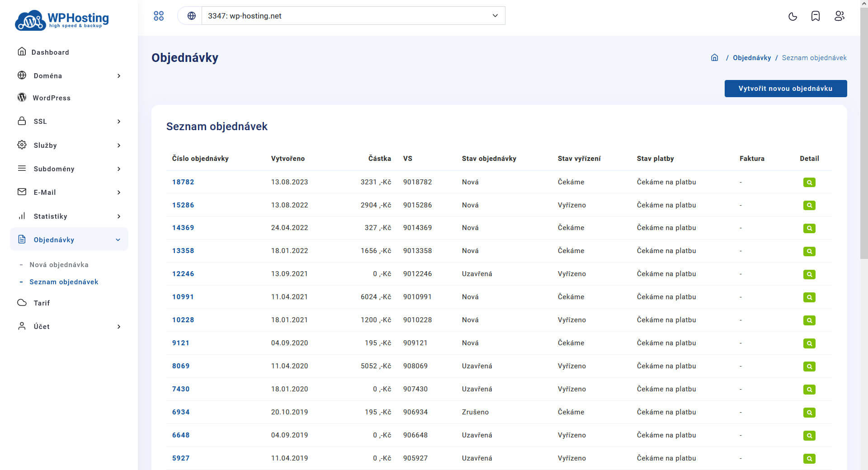Open WordPress in the sidebar
This screenshot has height=470, width=868.
52,98
